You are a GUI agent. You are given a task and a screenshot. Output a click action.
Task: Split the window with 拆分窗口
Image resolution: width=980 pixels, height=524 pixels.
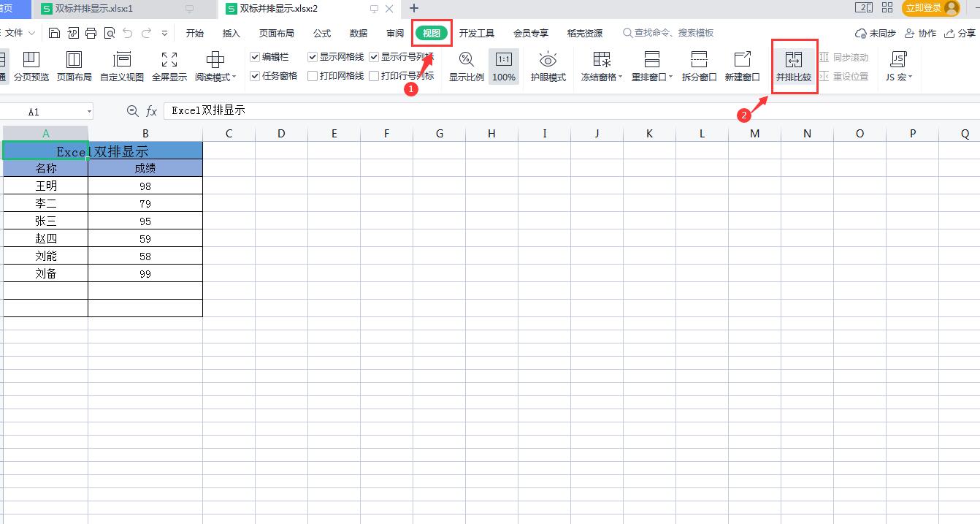[x=699, y=65]
